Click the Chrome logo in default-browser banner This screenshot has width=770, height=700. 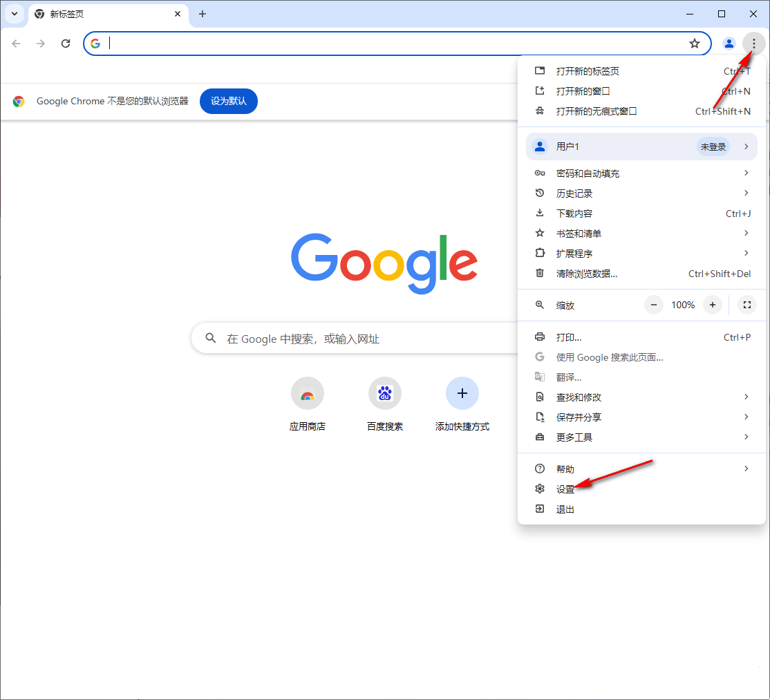click(19, 101)
